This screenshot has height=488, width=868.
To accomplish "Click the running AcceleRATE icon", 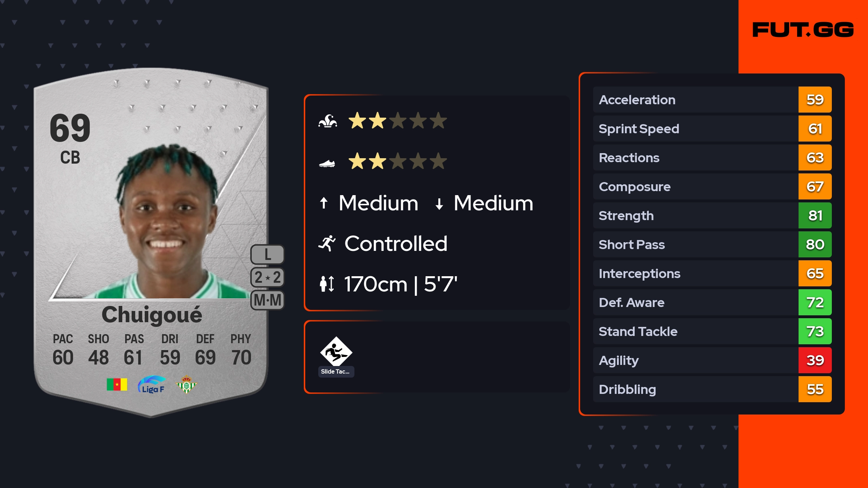I will [x=327, y=243].
